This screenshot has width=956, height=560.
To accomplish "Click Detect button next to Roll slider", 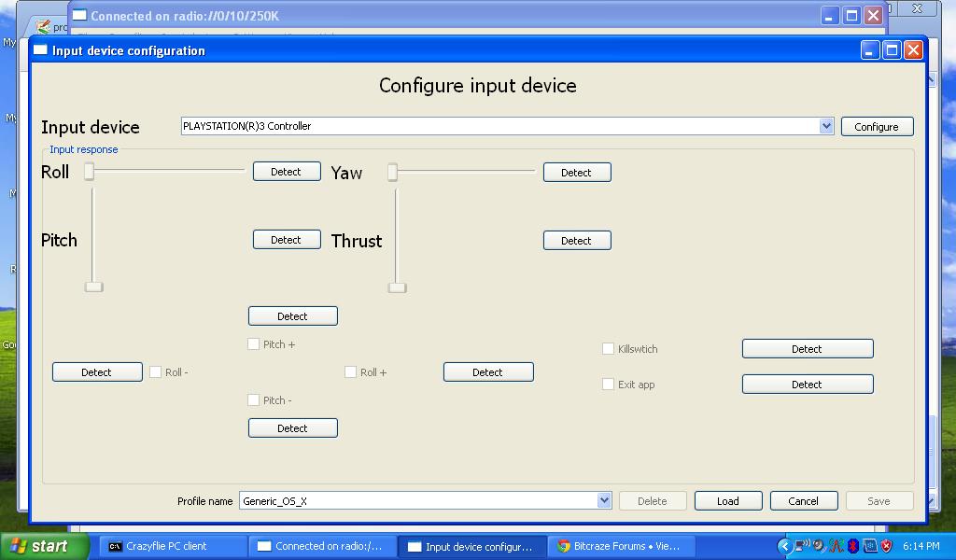I will pyautogui.click(x=287, y=172).
